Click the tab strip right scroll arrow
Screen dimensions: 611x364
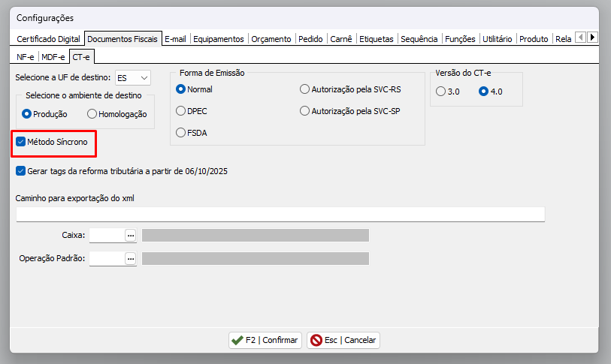pos(592,38)
